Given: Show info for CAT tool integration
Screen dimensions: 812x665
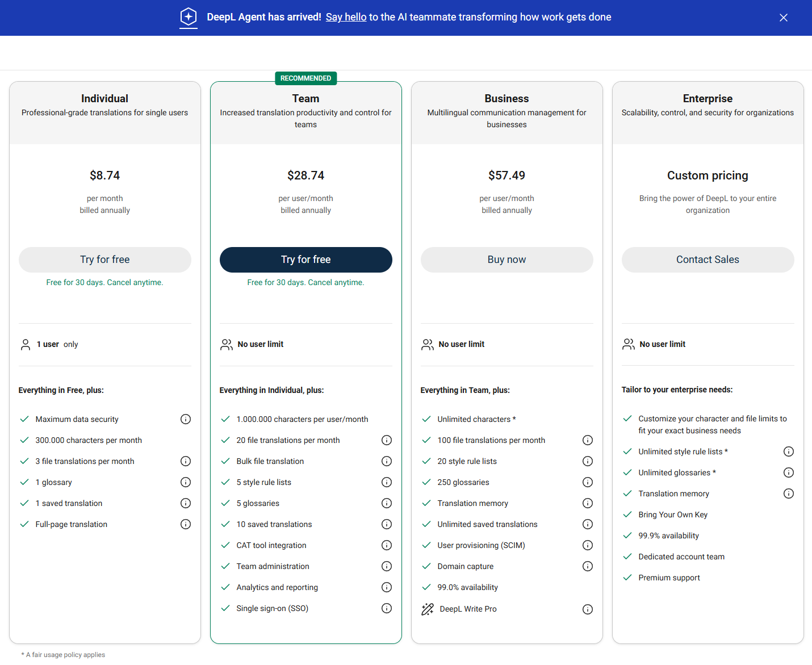Looking at the screenshot, I should pyautogui.click(x=387, y=545).
